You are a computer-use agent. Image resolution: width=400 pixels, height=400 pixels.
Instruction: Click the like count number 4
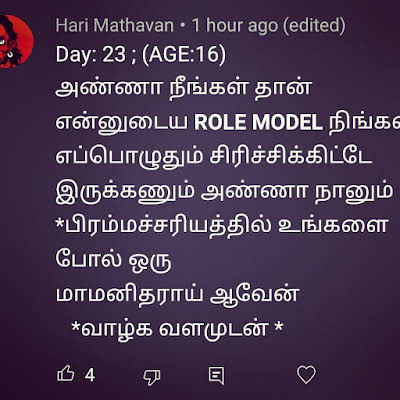pos(90,375)
